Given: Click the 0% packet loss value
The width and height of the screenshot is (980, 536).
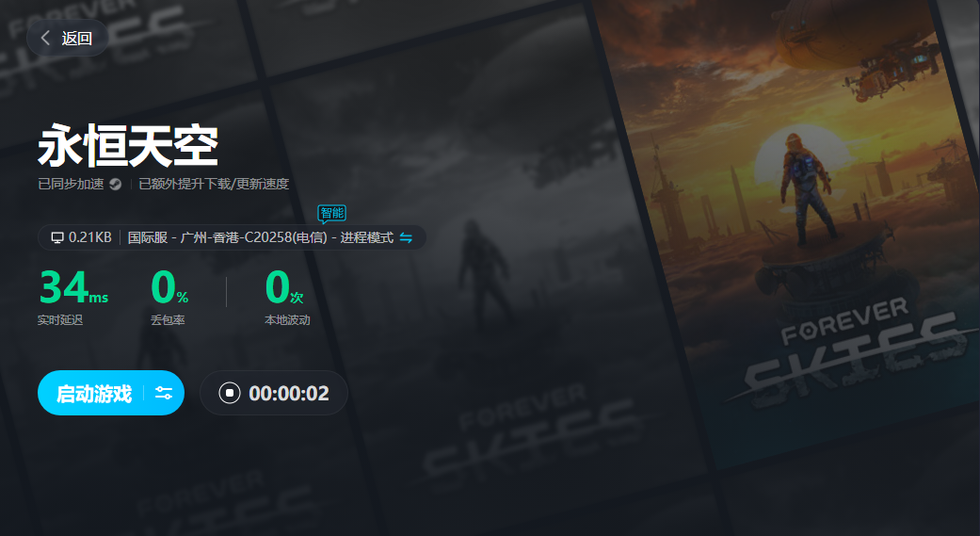Looking at the screenshot, I should point(169,287).
